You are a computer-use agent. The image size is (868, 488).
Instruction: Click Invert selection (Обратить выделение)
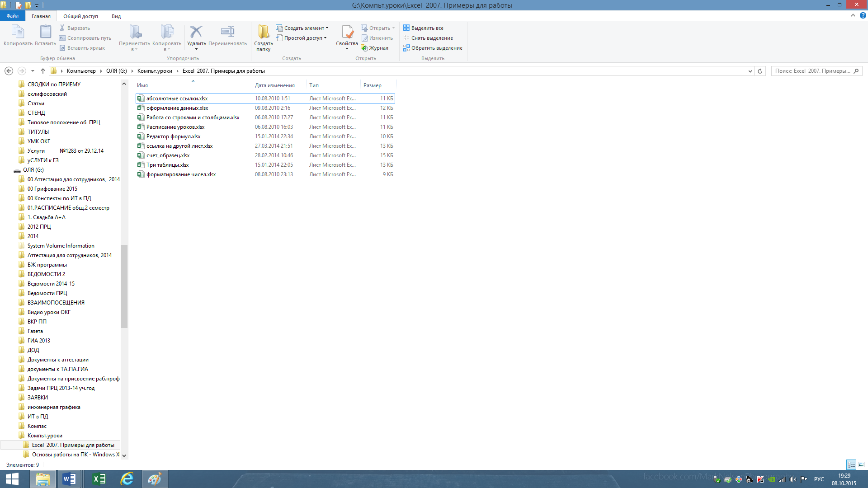click(x=433, y=48)
